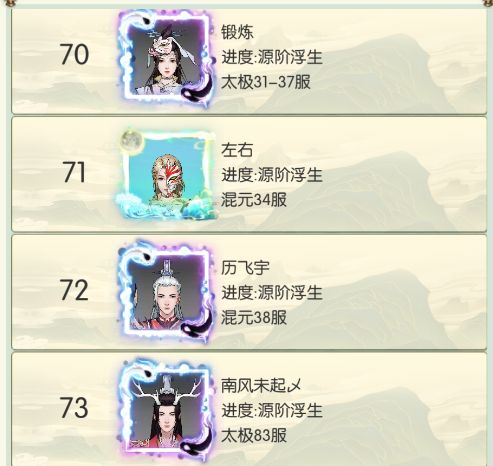The height and width of the screenshot is (466, 493).
Task: Click the moon ornament on 左右's frame
Action: [131, 139]
